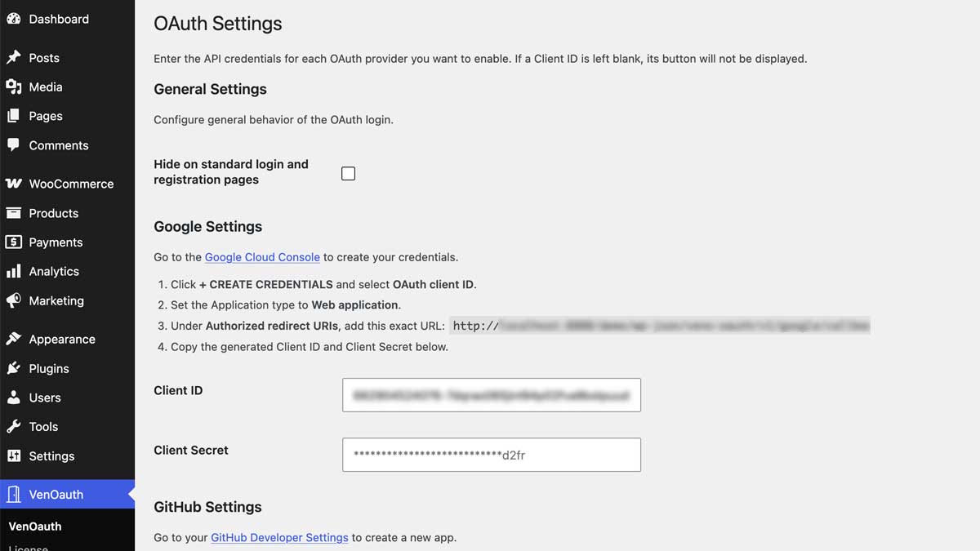The height and width of the screenshot is (551, 980).
Task: Click the Media icon in sidebar
Action: (13, 87)
